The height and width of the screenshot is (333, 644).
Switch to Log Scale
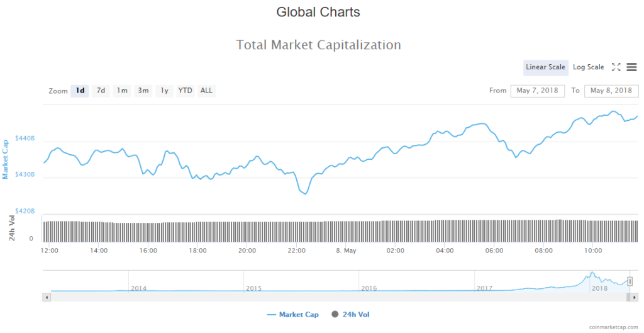coord(589,67)
